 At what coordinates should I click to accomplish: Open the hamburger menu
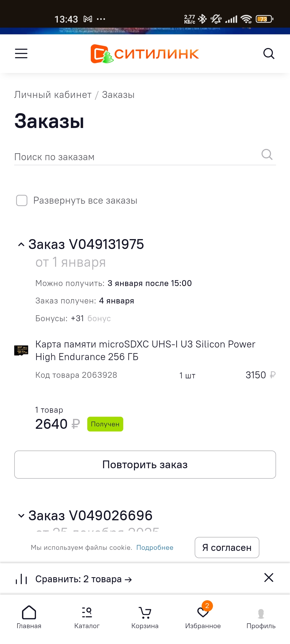(x=21, y=53)
